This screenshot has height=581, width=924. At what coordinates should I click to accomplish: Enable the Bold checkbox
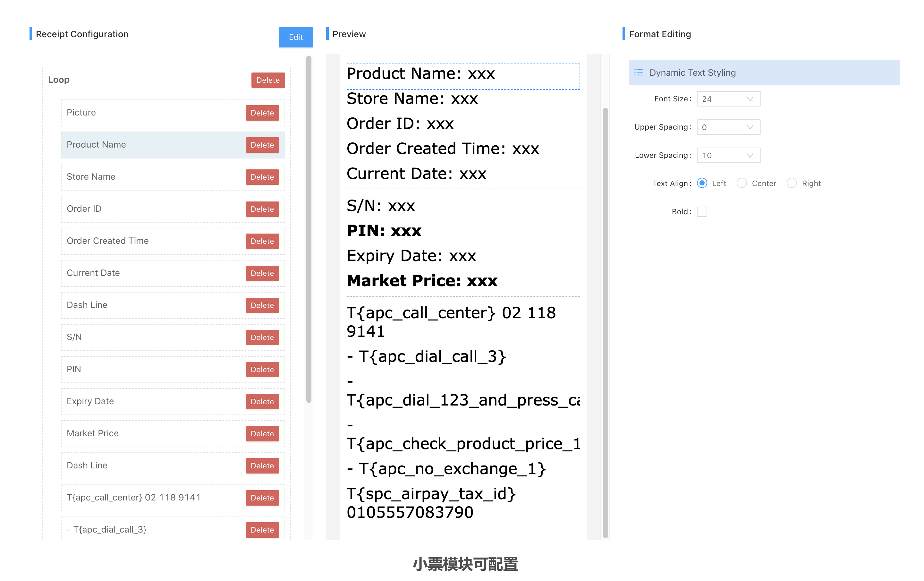point(702,211)
